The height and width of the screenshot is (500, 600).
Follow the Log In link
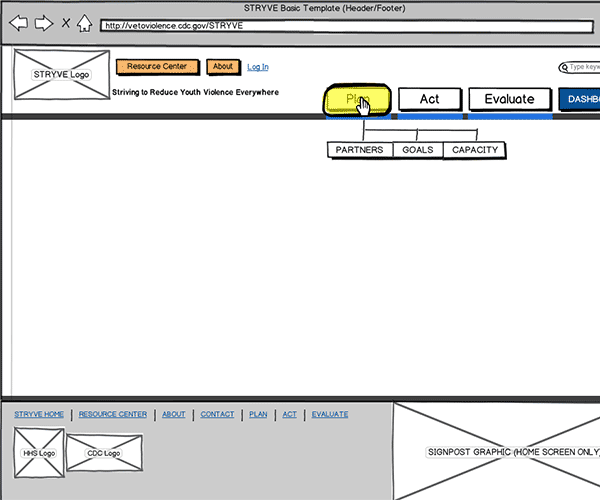[x=258, y=67]
